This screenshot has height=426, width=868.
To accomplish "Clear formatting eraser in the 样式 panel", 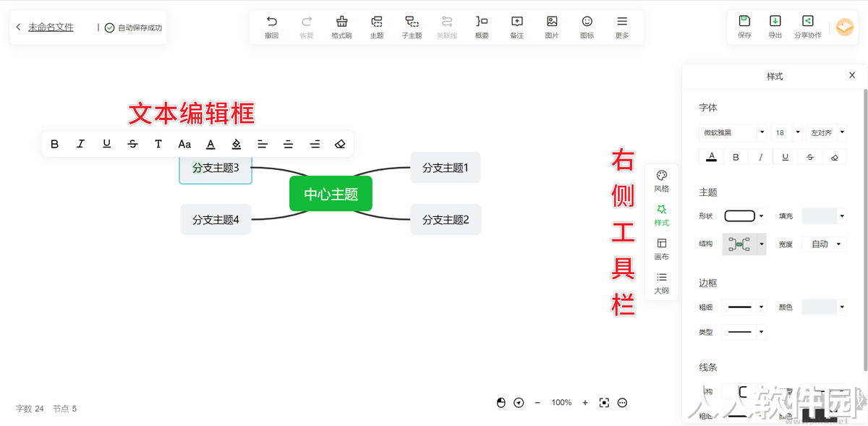I will pyautogui.click(x=835, y=157).
